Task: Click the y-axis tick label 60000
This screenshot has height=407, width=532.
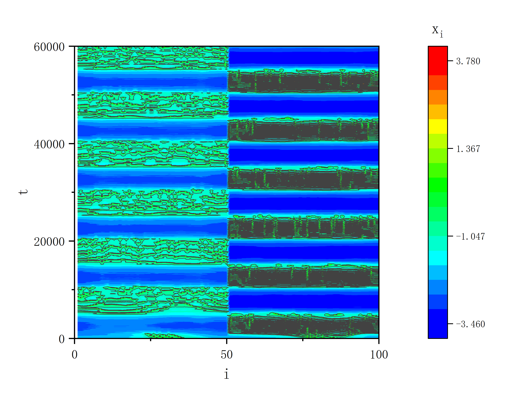Action: (49, 47)
